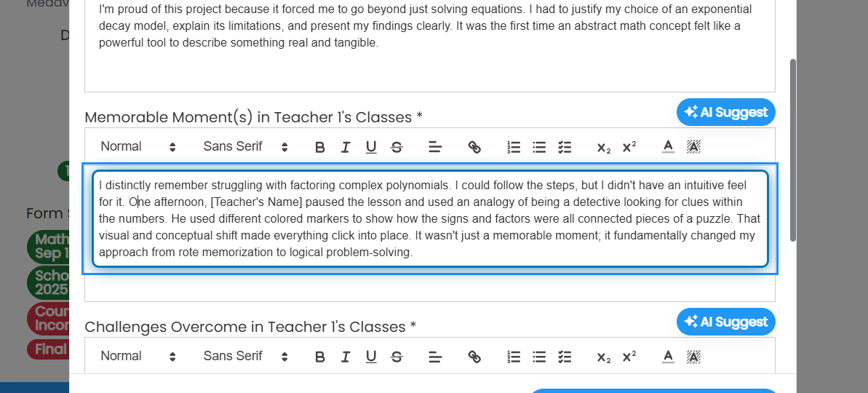Toggle superscript in Memorable Moments toolbar
The image size is (868, 393).
click(x=629, y=147)
